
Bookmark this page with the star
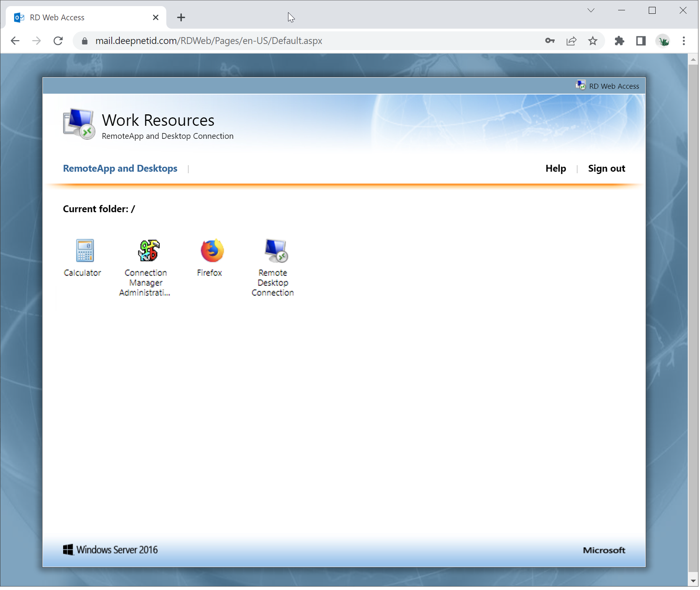click(593, 41)
